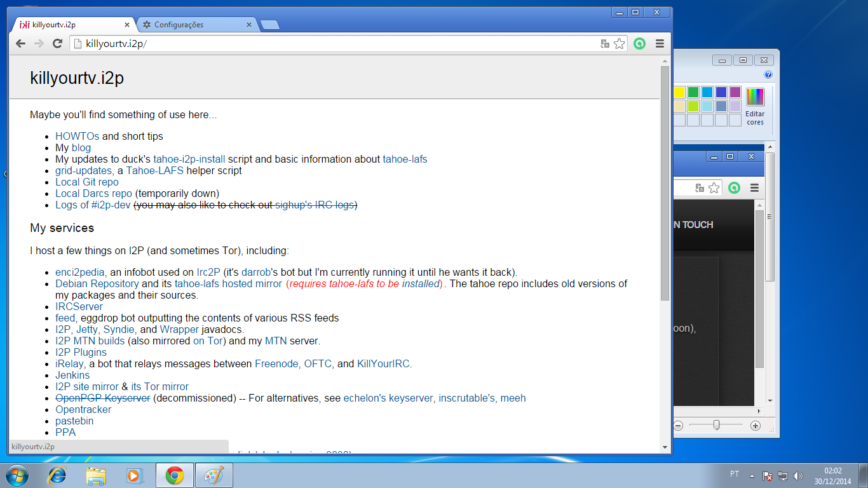868x488 pixels.
Task: Visit the IRCServer link
Action: (79, 306)
